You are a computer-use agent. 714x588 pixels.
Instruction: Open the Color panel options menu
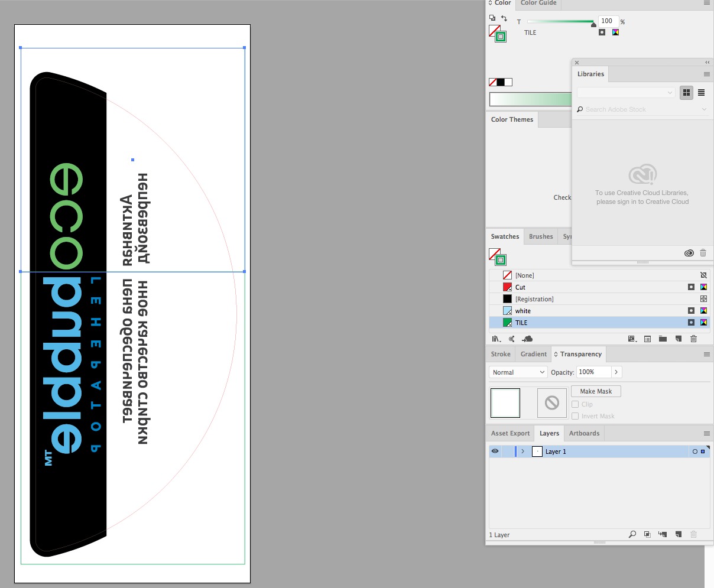coord(706,3)
